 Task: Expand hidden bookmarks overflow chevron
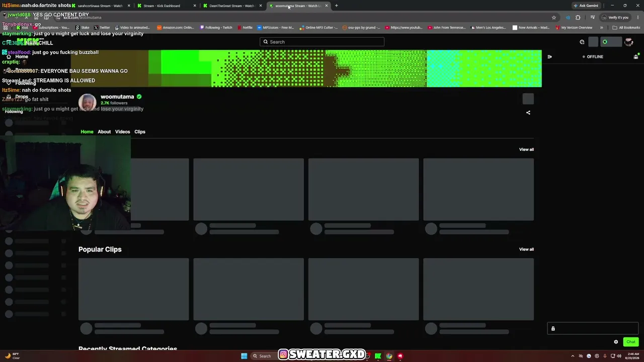coord(601,28)
